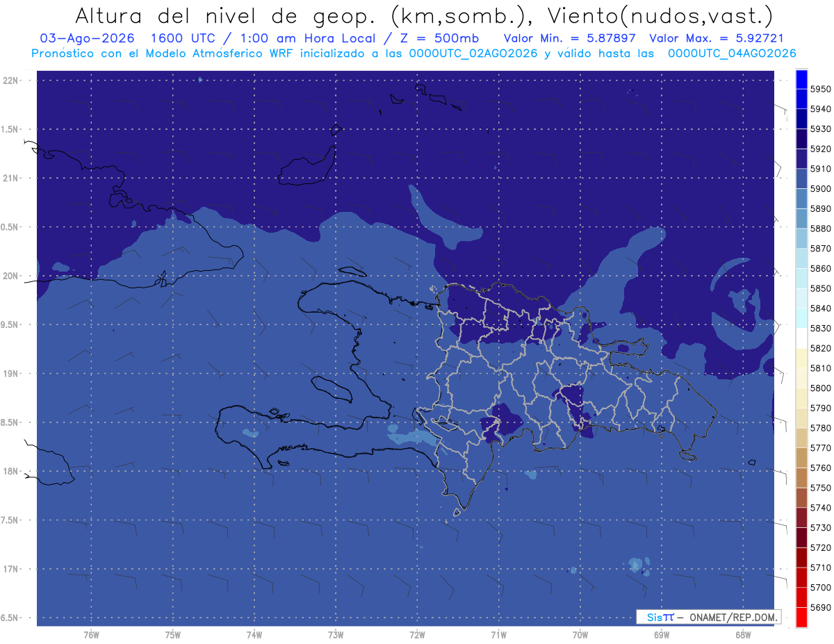Click the "75W" longitude label

[x=173, y=635]
